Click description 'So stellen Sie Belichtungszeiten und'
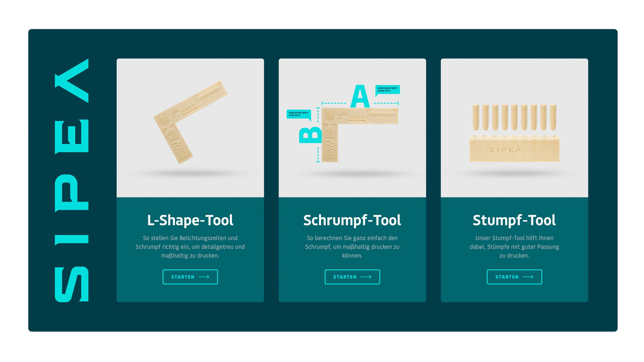Viewport: 644px width, 362px height. (190, 238)
